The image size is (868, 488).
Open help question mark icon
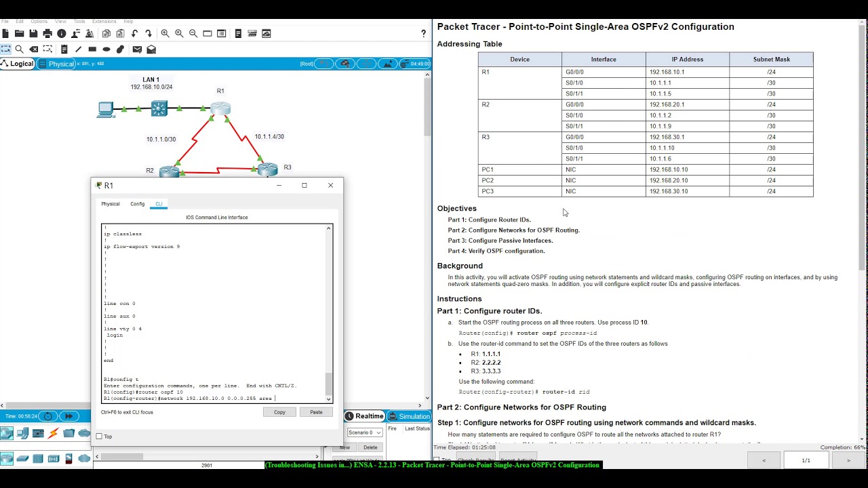(424, 33)
